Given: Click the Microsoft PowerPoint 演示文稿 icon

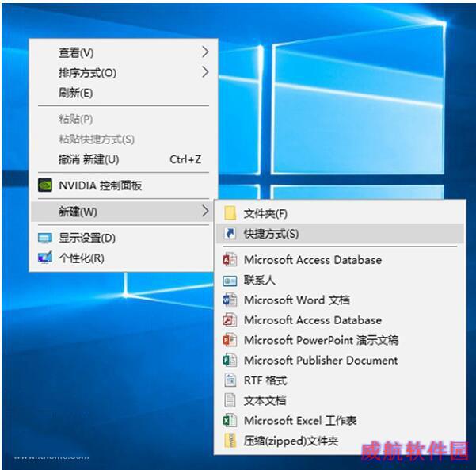Looking at the screenshot, I should click(x=230, y=340).
